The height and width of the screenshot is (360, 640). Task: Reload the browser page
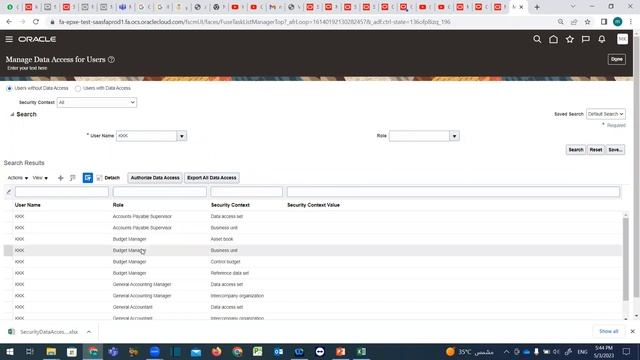36,22
